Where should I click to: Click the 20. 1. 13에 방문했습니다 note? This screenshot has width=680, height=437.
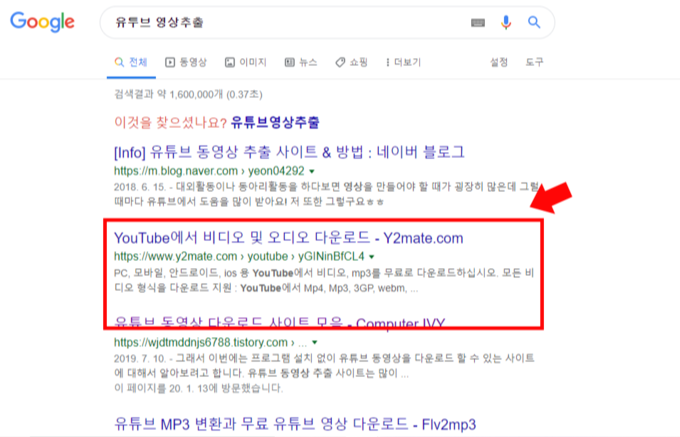coord(198,388)
